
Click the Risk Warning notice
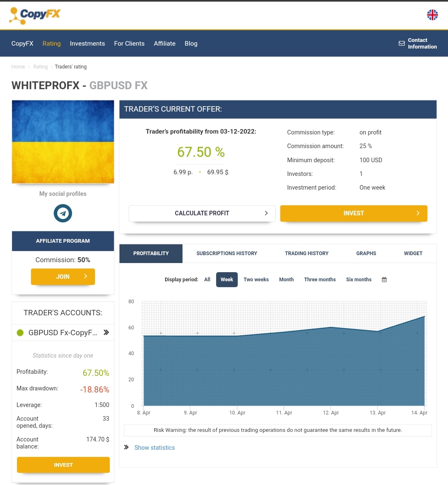278,430
